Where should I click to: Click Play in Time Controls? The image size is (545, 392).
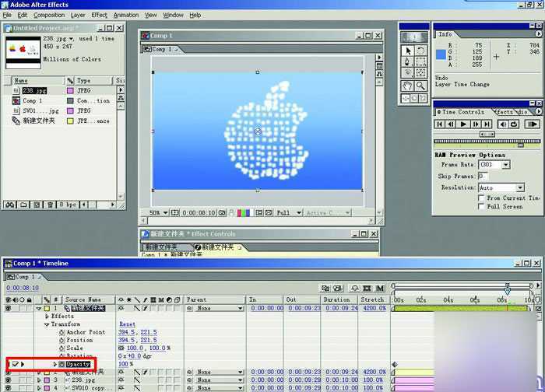coord(463,124)
